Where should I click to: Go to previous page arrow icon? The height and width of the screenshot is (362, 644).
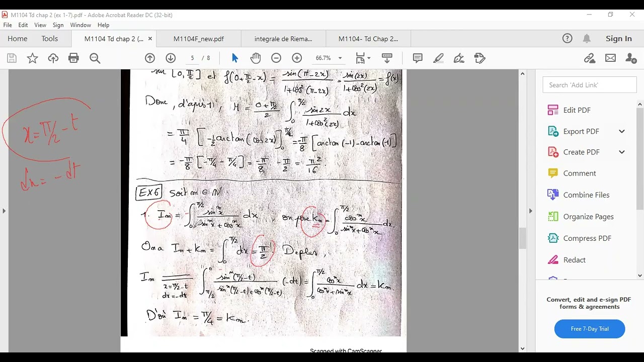click(150, 58)
